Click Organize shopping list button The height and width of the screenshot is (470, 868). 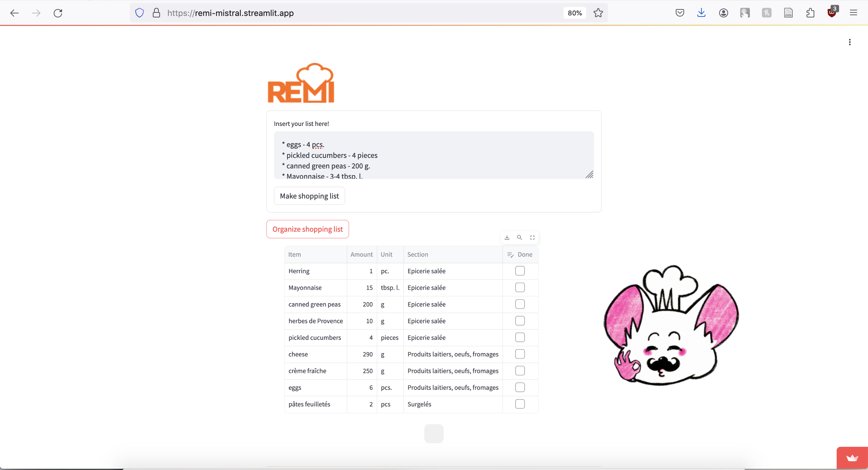click(307, 229)
